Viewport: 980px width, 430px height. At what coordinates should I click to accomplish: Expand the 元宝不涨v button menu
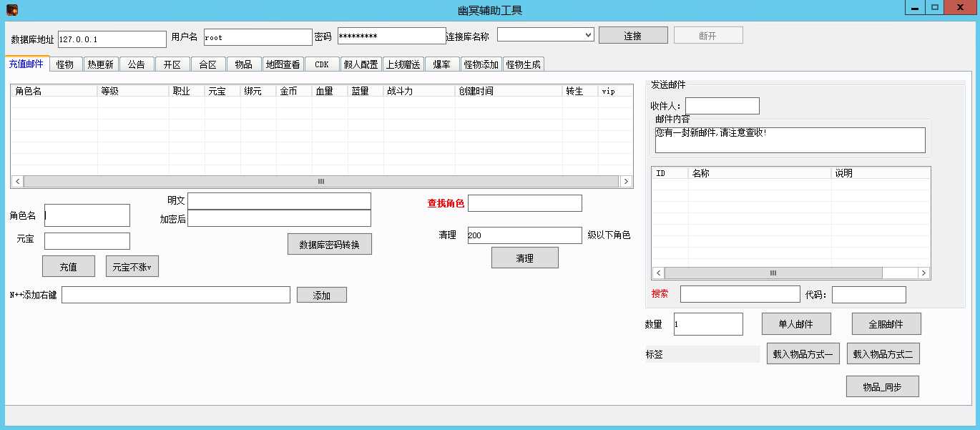coord(132,267)
